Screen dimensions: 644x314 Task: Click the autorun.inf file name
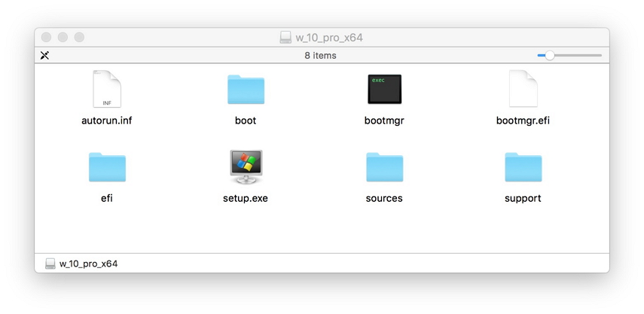(x=107, y=120)
